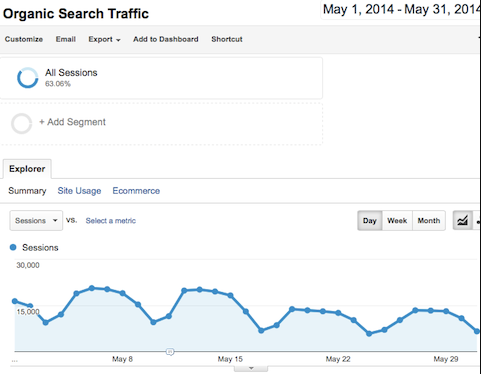Click the Shortcut button
The width and height of the screenshot is (481, 374).
(x=227, y=39)
